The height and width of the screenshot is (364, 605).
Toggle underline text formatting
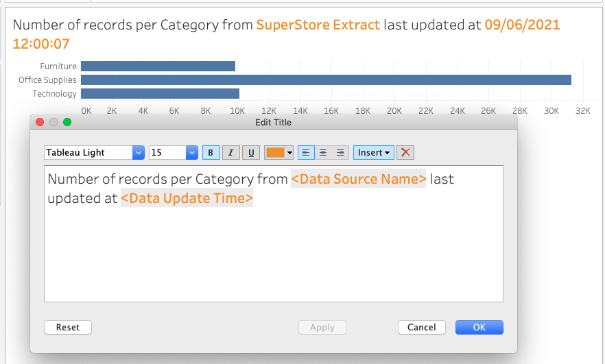tap(251, 153)
